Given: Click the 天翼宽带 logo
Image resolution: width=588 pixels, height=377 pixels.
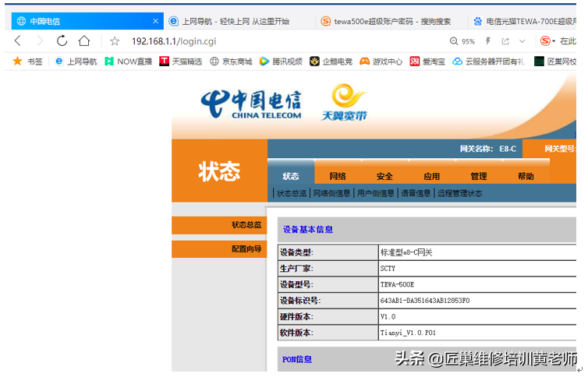Looking at the screenshot, I should coord(344,102).
